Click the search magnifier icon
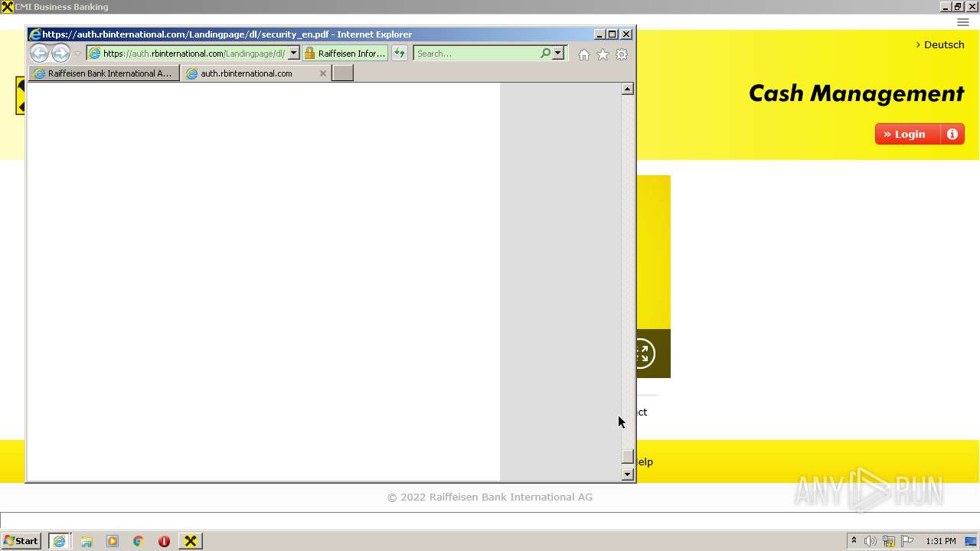The height and width of the screenshot is (551, 980). pyautogui.click(x=545, y=54)
